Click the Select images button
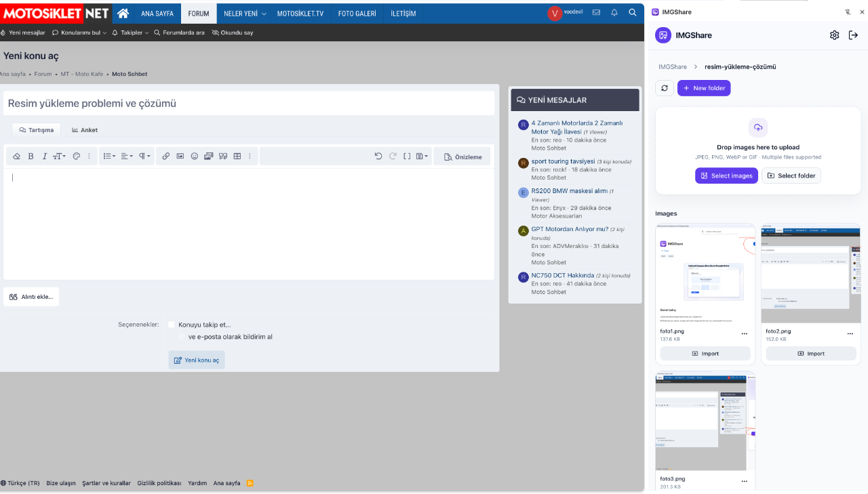This screenshot has width=868, height=494. click(x=726, y=176)
